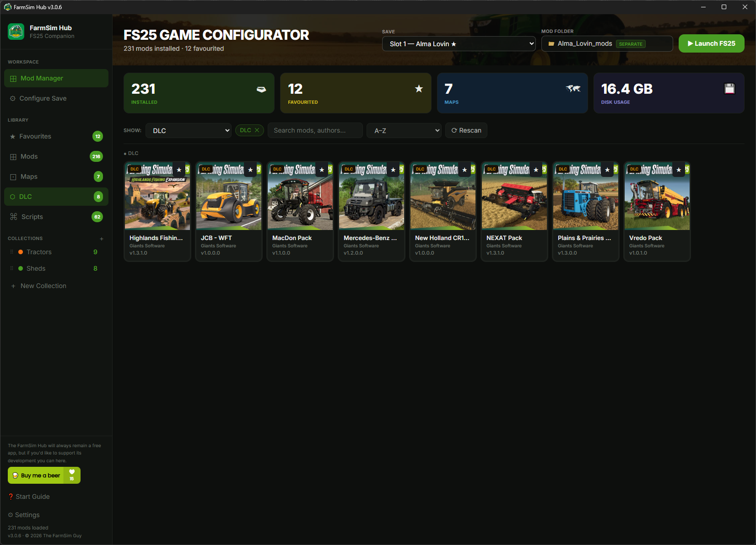Click the SEPARATE badge in mod folder
Image resolution: width=756 pixels, height=545 pixels.
[631, 44]
